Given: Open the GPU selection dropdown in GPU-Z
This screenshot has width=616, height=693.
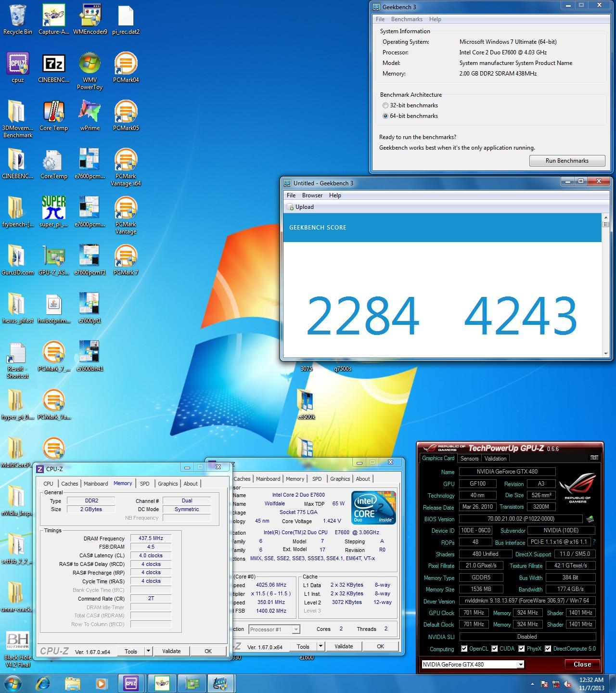Looking at the screenshot, I should click(473, 664).
